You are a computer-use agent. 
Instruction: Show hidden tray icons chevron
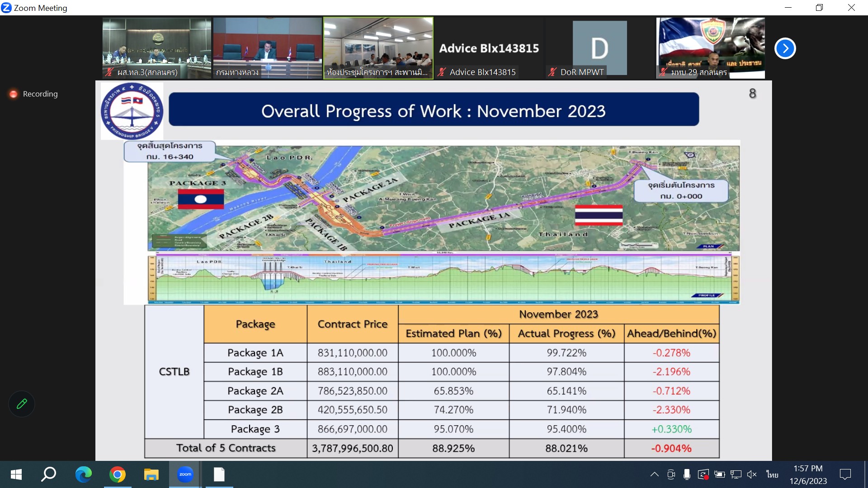click(x=654, y=474)
